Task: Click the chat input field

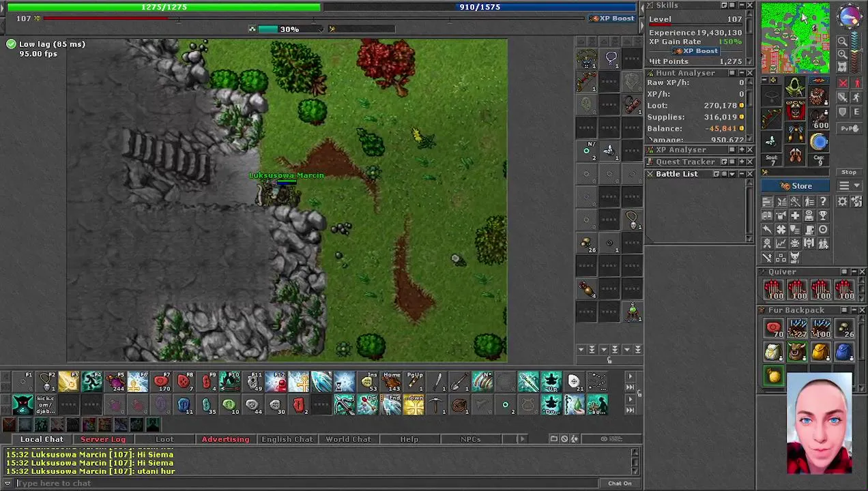Action: pyautogui.click(x=307, y=483)
